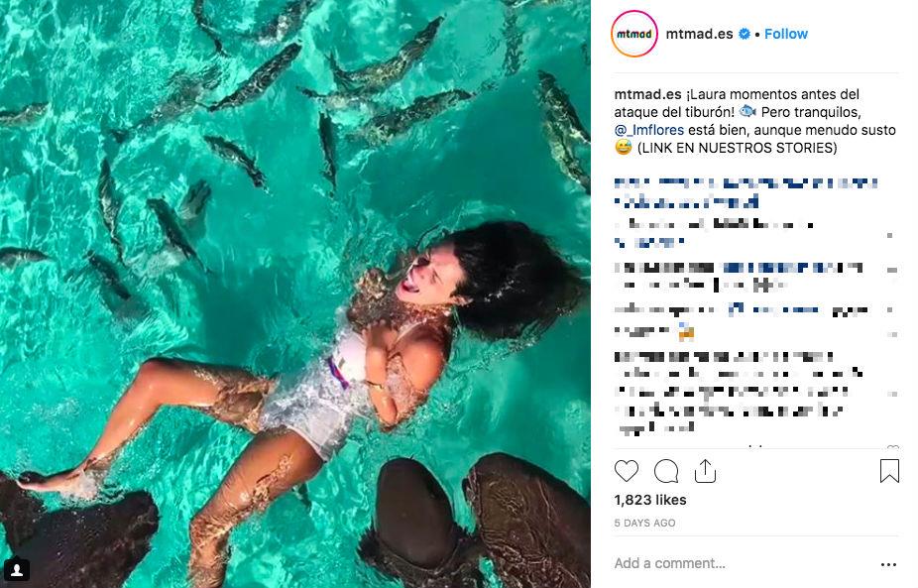Screen dimensions: 918x588
Task: Open the three-dot more options menu
Action: click(x=888, y=564)
